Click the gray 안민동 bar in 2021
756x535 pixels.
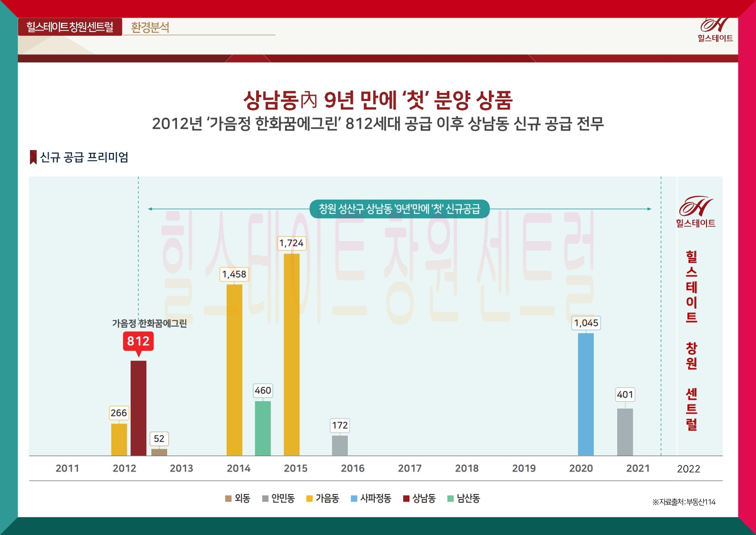pos(625,432)
